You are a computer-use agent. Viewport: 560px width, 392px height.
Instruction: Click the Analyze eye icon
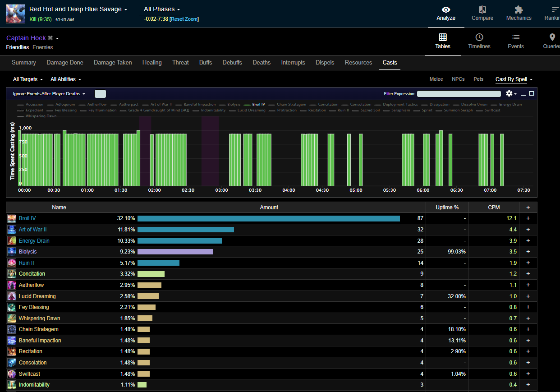tap(445, 9)
